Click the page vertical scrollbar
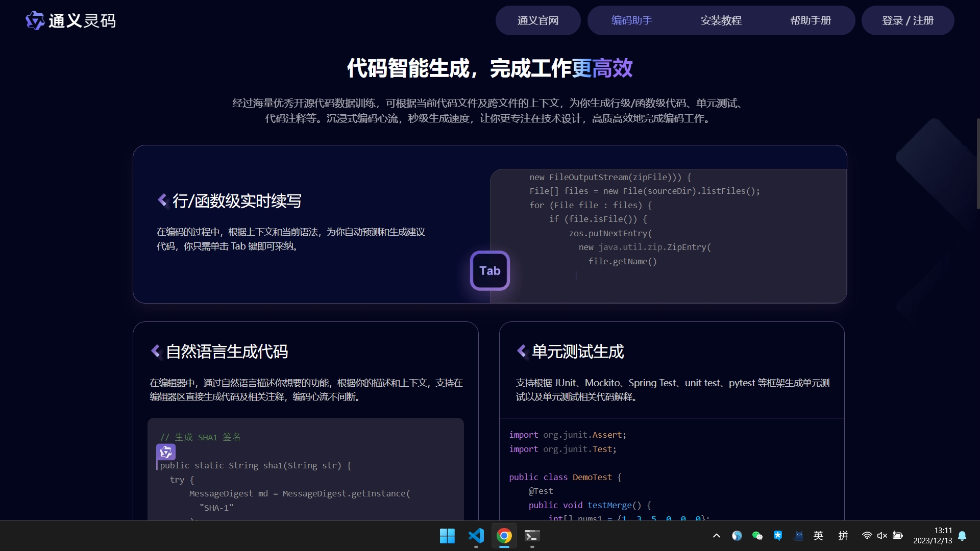The height and width of the screenshot is (551, 980). (977, 163)
